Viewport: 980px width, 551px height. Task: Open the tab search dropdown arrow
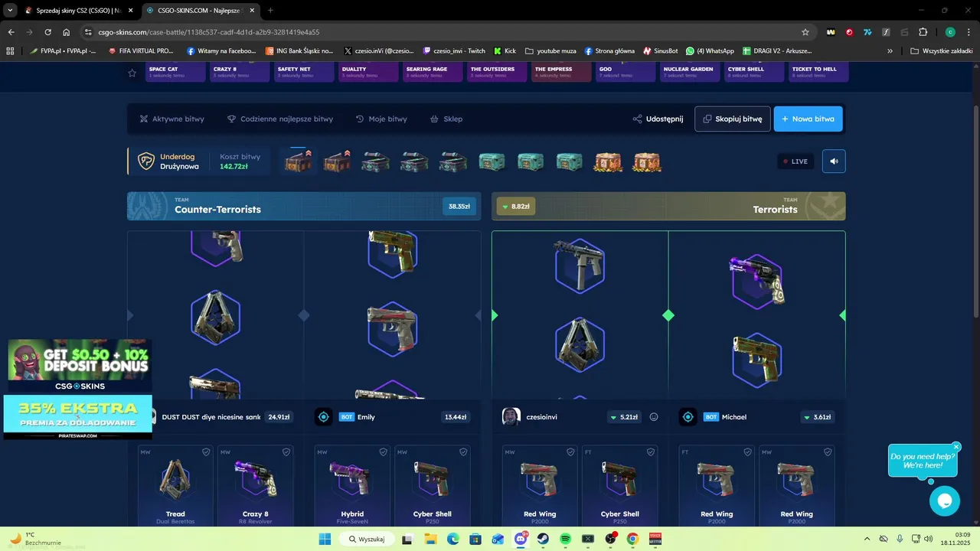click(x=11, y=11)
